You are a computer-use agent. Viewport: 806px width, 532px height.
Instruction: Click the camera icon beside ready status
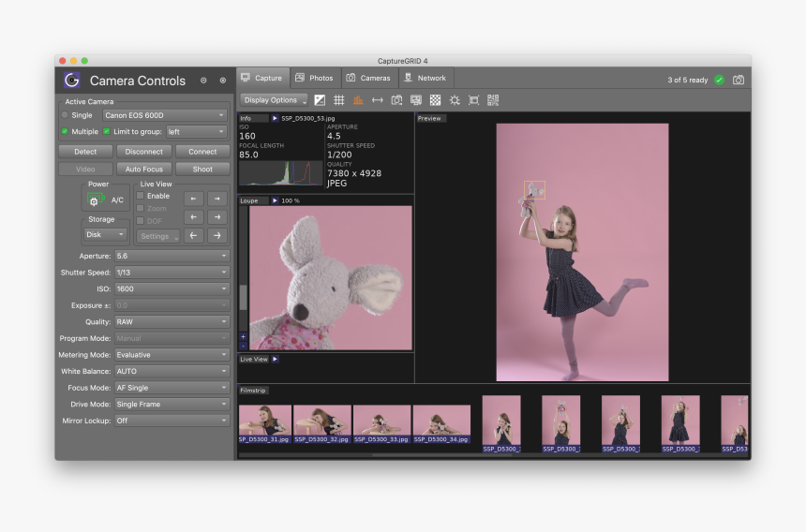[x=739, y=80]
